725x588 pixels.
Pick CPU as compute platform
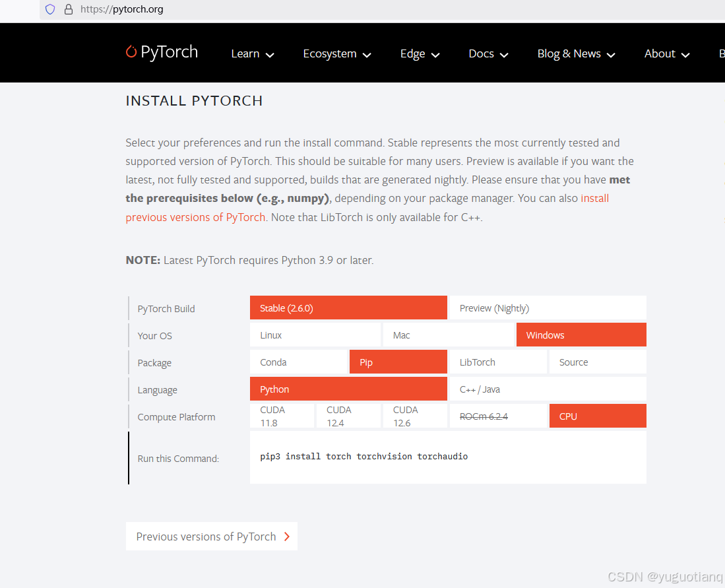(598, 416)
